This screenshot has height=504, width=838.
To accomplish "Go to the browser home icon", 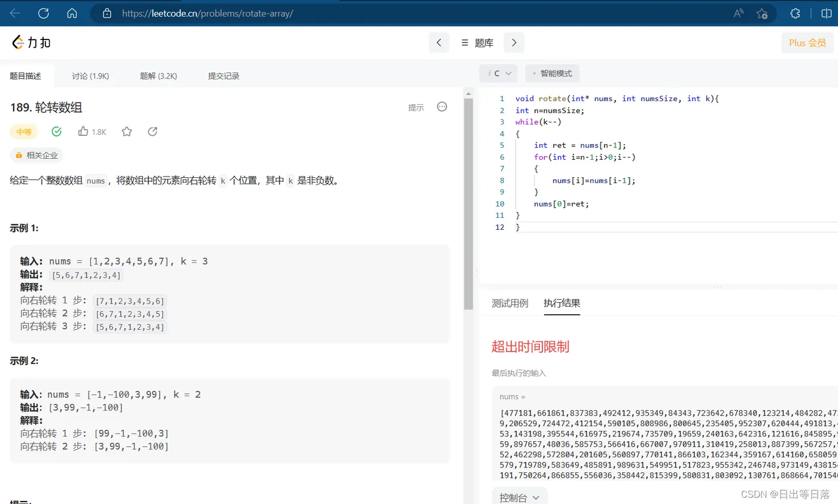I will pyautogui.click(x=72, y=13).
